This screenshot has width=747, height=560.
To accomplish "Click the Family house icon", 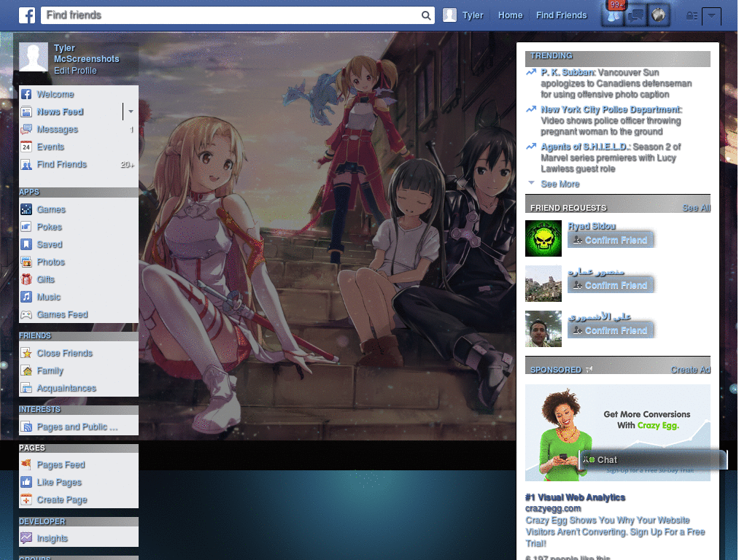I will 27,371.
